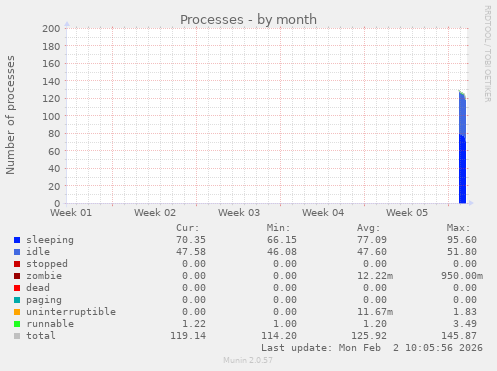This screenshot has height=371, width=497.
Task: Click the 'Week 02' x-axis label
Action: (155, 213)
